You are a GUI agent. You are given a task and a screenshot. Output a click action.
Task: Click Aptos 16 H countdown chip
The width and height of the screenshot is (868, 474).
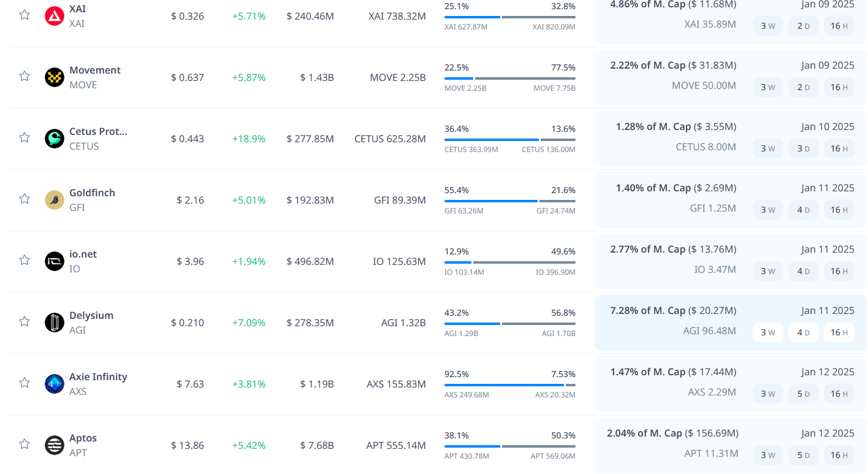839,455
